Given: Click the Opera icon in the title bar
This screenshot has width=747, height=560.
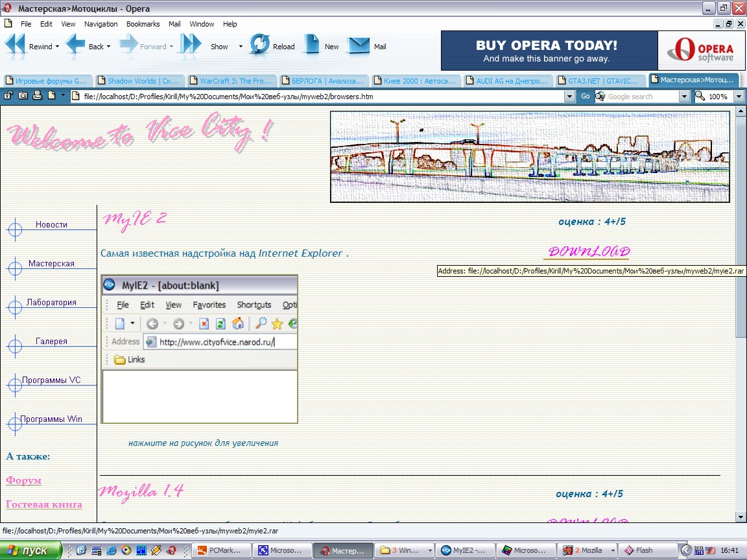Looking at the screenshot, I should (7, 8).
